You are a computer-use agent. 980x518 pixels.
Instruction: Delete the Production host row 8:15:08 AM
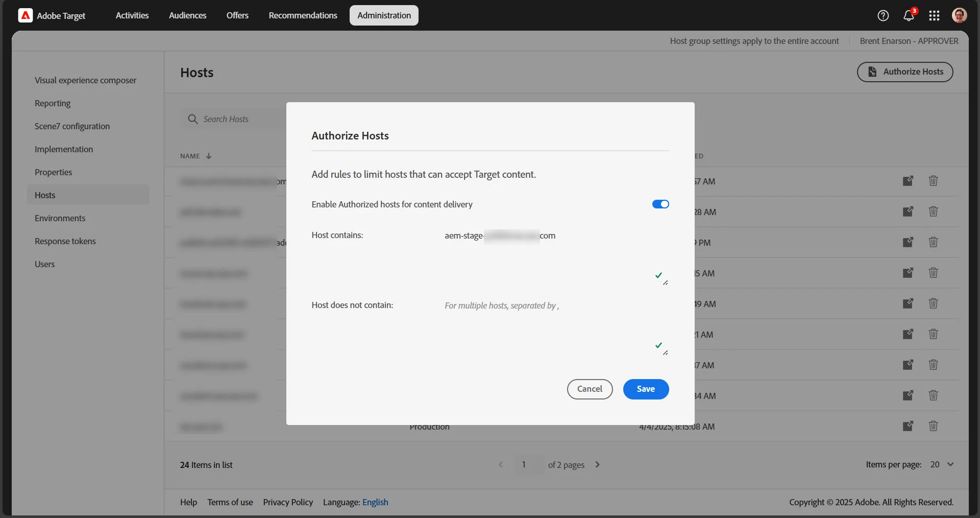(x=933, y=426)
